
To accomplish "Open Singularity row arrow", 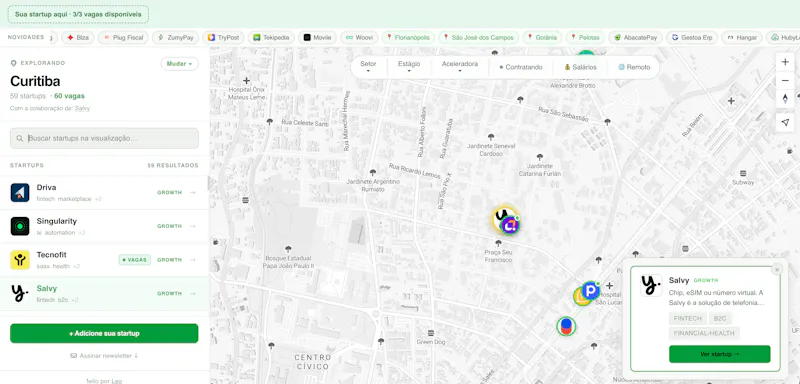I will 192,226.
